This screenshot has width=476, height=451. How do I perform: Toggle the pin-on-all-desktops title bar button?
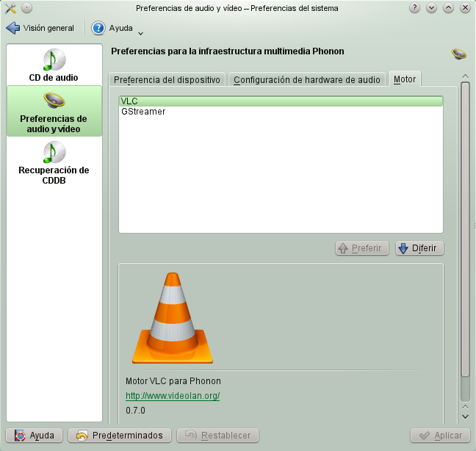coord(26,8)
